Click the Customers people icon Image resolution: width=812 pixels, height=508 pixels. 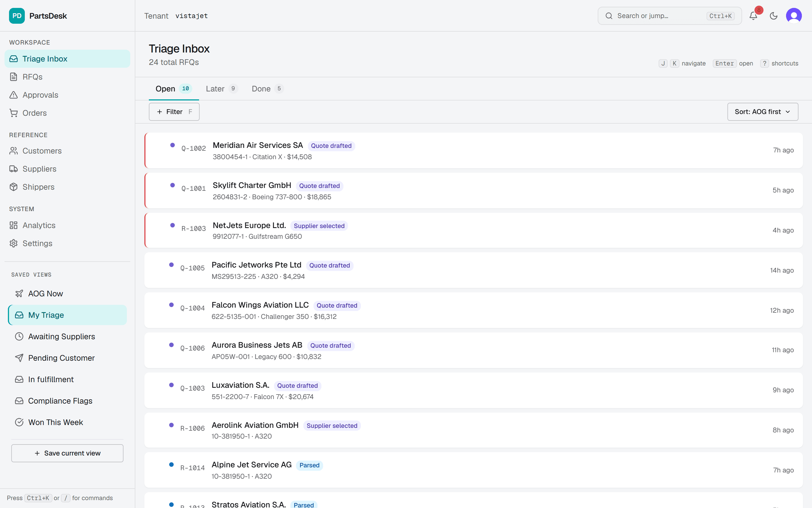(x=14, y=151)
